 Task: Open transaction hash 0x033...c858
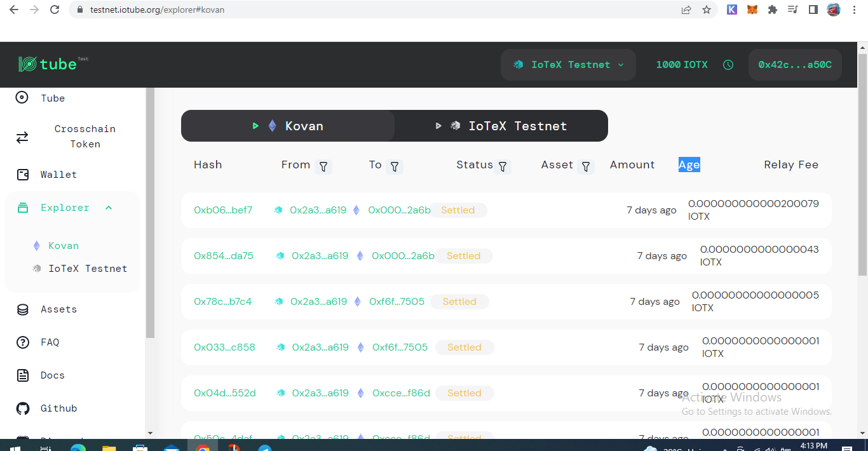pyautogui.click(x=224, y=347)
